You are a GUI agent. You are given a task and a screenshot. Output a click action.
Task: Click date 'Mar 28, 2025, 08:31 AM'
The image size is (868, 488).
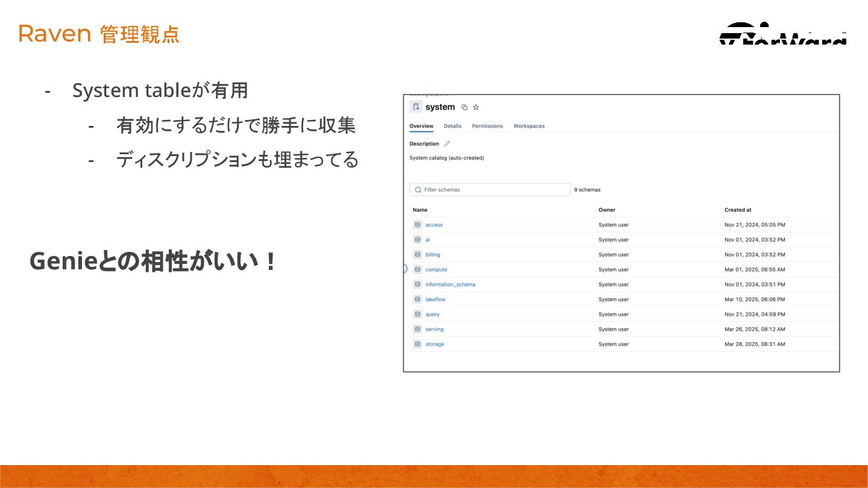(755, 344)
